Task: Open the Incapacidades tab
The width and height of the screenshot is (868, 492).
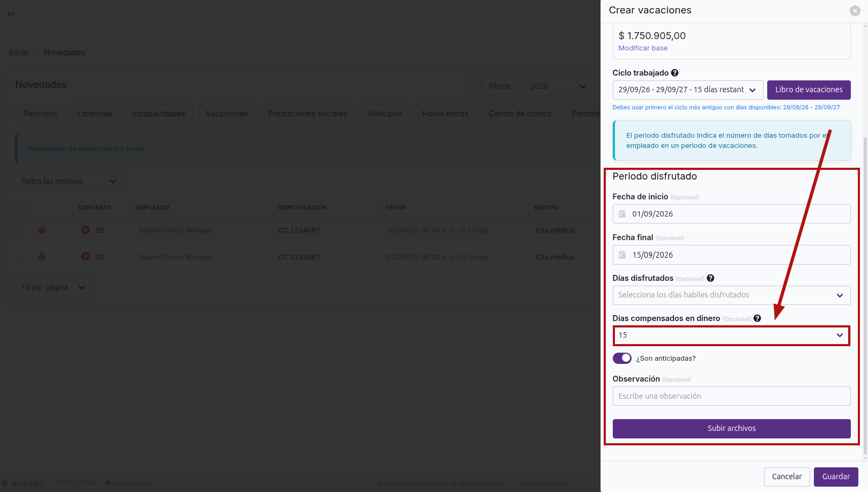Action: click(159, 114)
